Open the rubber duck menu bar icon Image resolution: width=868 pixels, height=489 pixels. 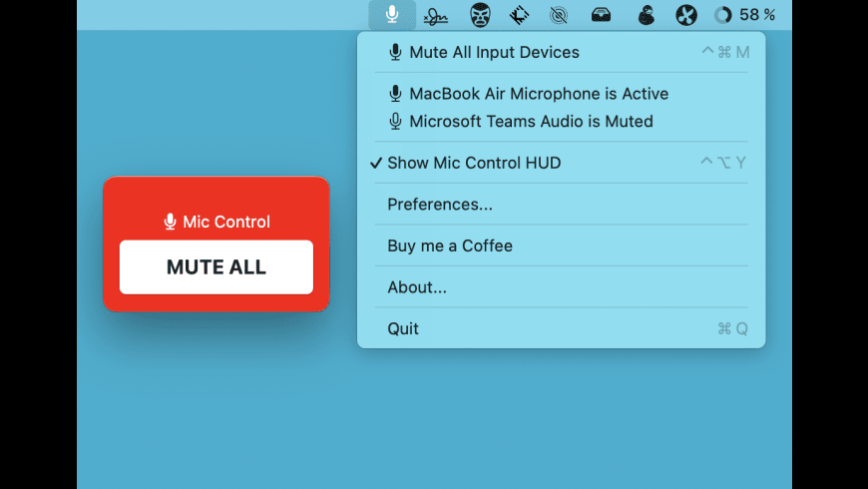click(647, 15)
